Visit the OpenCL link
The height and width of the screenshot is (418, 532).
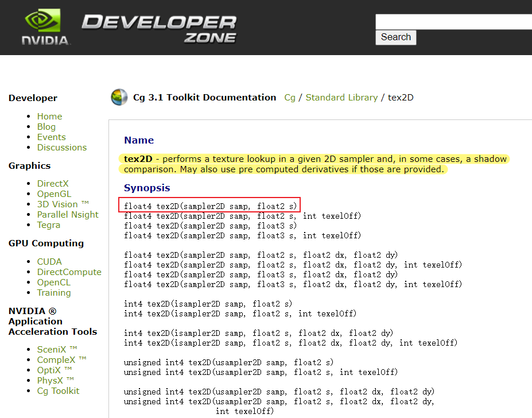pos(53,282)
